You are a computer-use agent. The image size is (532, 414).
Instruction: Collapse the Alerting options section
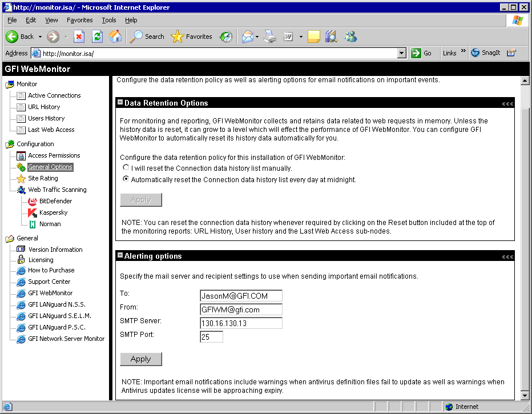coord(120,255)
